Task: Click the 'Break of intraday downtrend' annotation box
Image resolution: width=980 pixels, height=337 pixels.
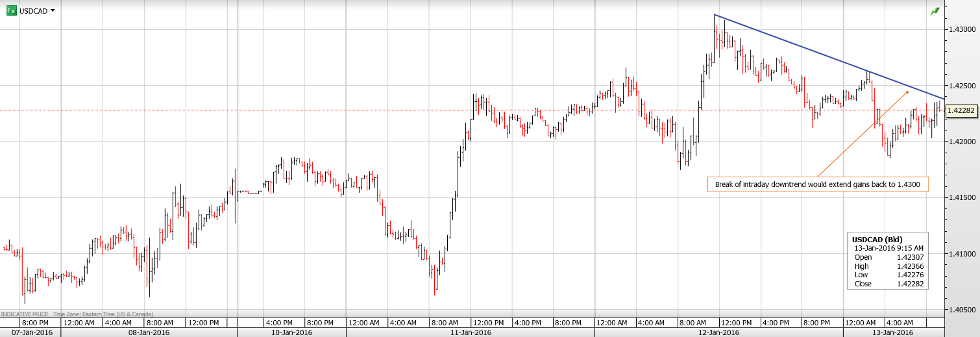Action: (817, 184)
